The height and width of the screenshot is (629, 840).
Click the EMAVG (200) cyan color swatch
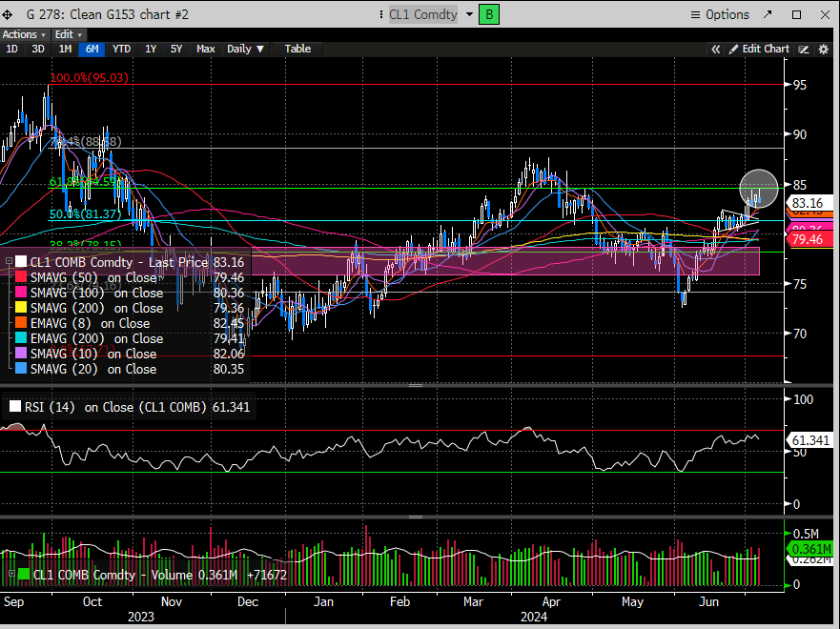(21, 338)
